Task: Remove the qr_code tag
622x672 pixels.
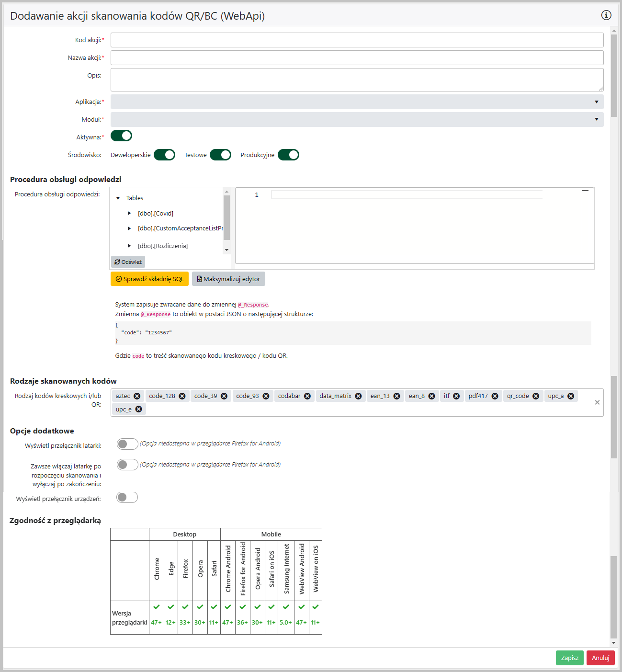Action: pos(536,396)
